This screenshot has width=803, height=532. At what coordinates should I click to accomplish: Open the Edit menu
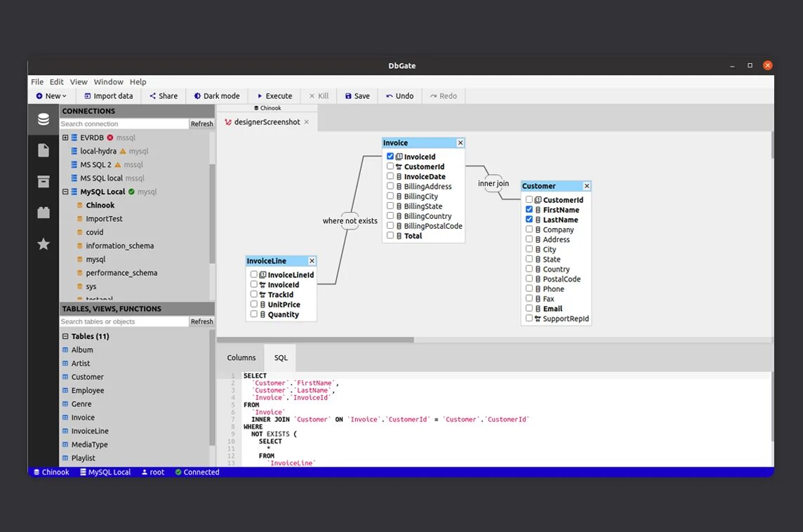[56, 82]
